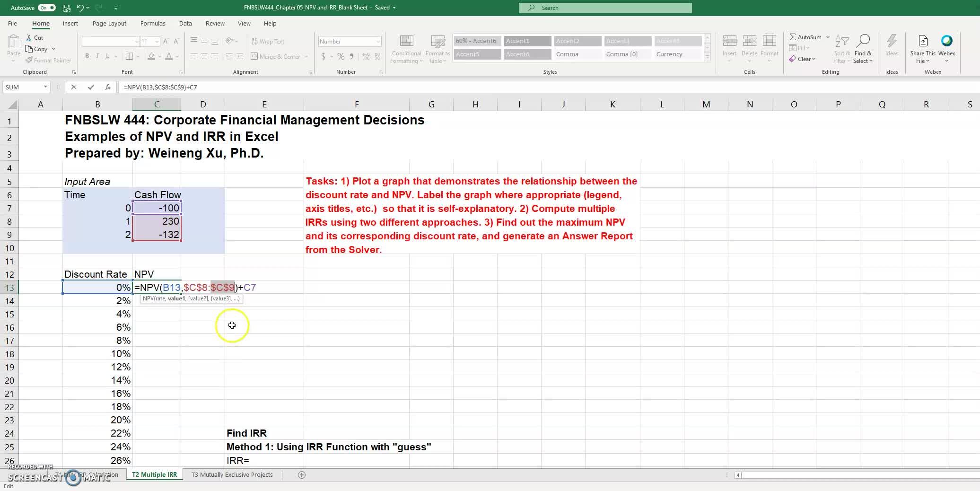Expand the Name Box dropdown
Image resolution: width=980 pixels, height=491 pixels.
click(45, 87)
